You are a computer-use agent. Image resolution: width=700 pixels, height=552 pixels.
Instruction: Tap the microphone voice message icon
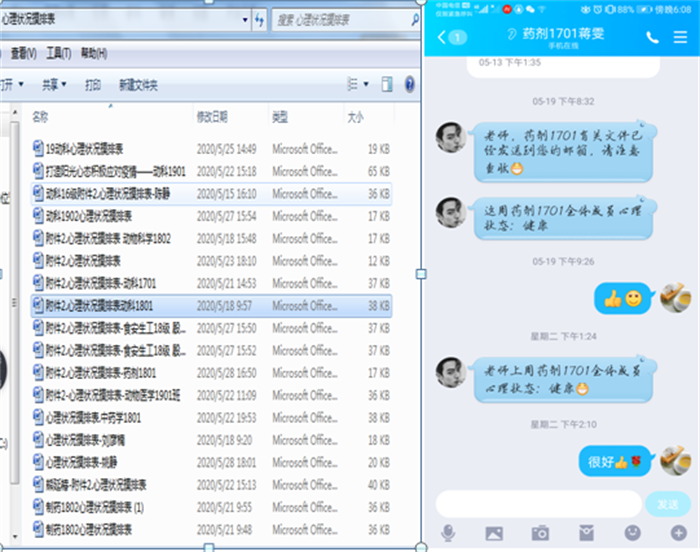449,533
